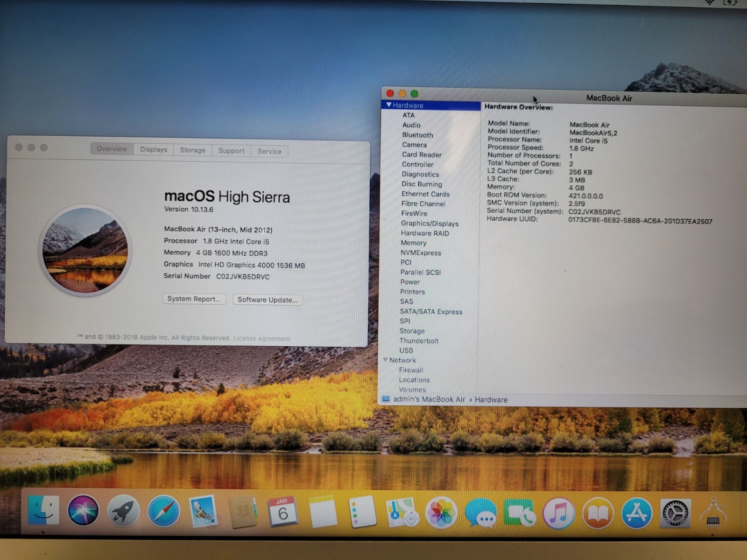Select Parallel SCSI in the sidebar

(x=420, y=272)
